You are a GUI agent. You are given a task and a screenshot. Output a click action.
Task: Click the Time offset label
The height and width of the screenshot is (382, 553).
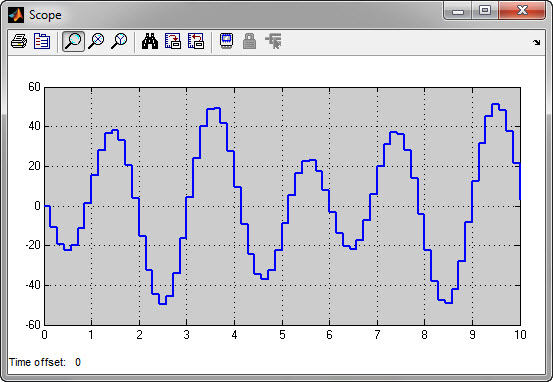click(x=37, y=362)
